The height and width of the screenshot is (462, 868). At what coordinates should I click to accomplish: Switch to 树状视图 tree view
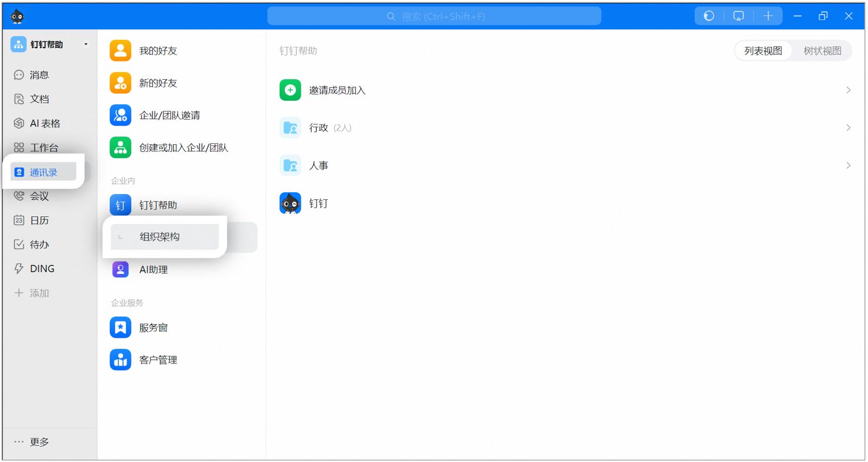pyautogui.click(x=822, y=51)
